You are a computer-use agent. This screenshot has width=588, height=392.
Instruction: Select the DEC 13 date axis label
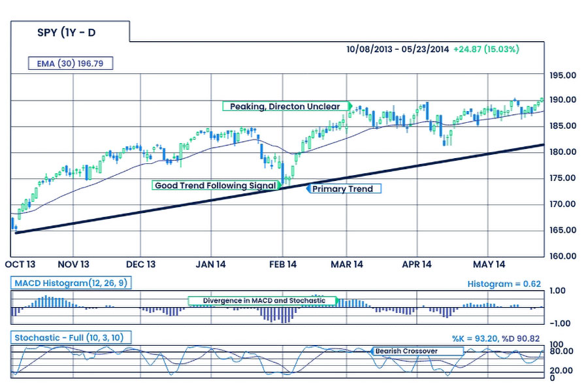[x=140, y=265]
